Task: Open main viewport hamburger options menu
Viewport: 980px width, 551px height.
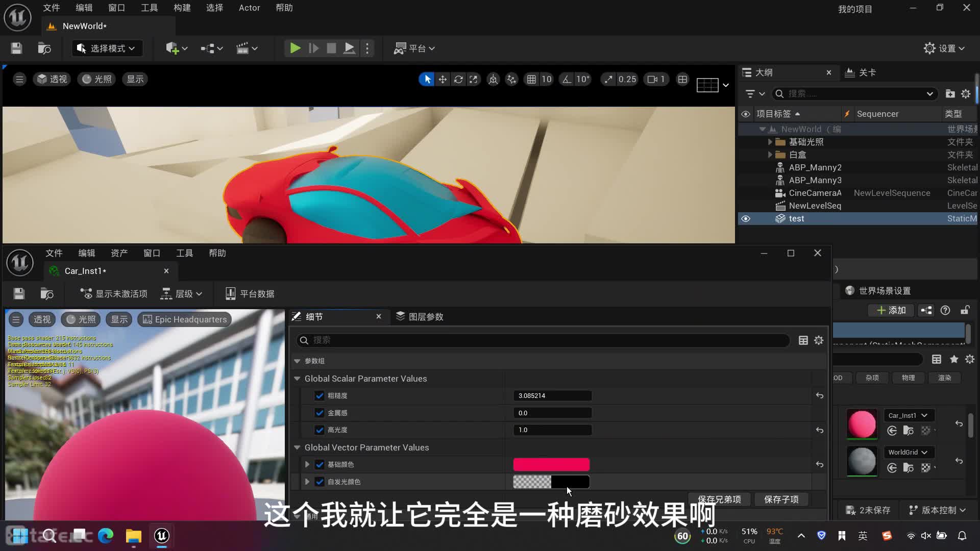Action: point(19,79)
